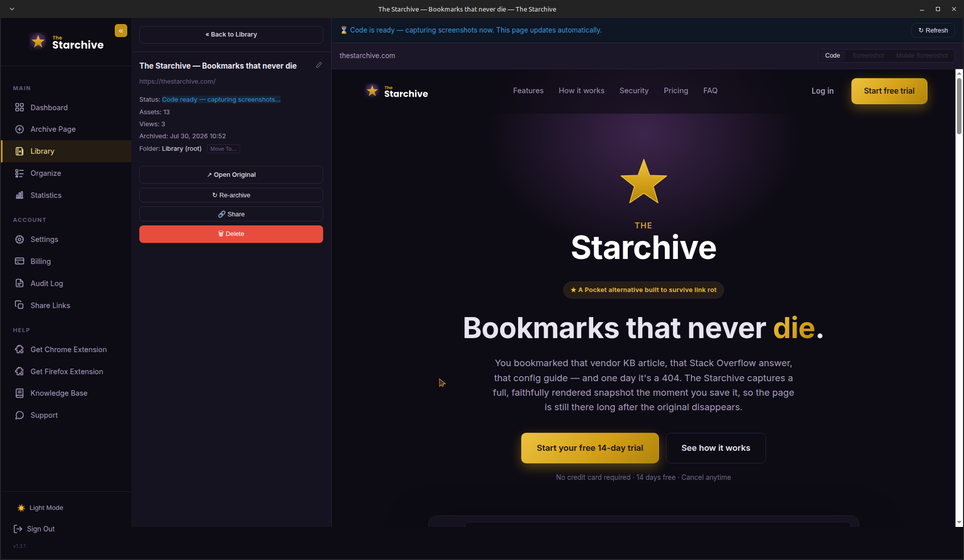Edit the archive title with the pencil icon
The image size is (964, 560).
coord(319,65)
